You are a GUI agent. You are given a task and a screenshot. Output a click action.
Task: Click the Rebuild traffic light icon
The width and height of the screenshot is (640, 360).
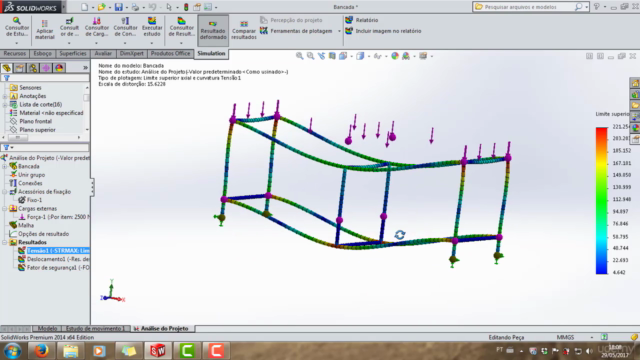tap(186, 7)
